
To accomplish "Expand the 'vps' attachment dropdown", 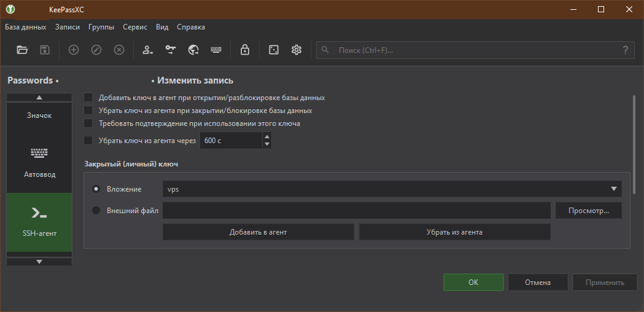I will click(613, 189).
